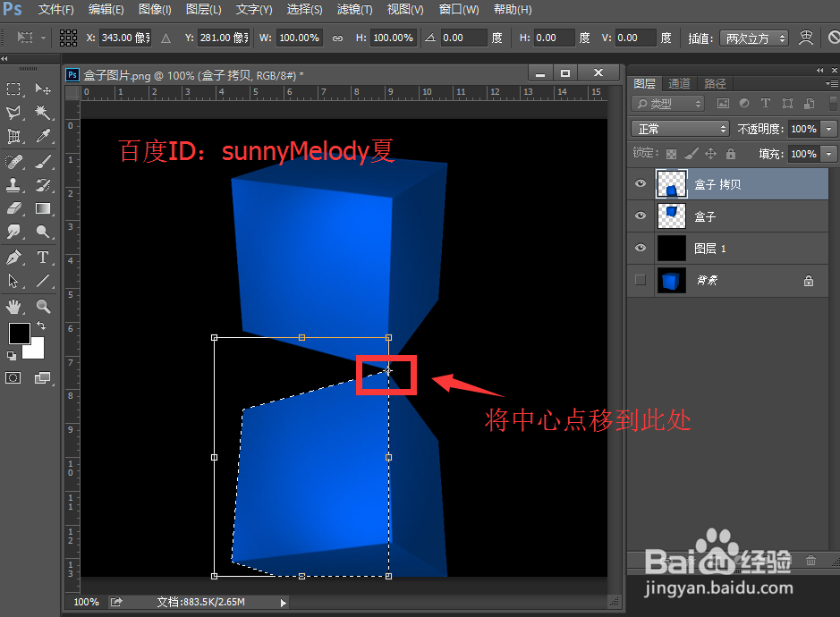
Task: Toggle relative positioning triangle icon
Action: click(x=166, y=38)
